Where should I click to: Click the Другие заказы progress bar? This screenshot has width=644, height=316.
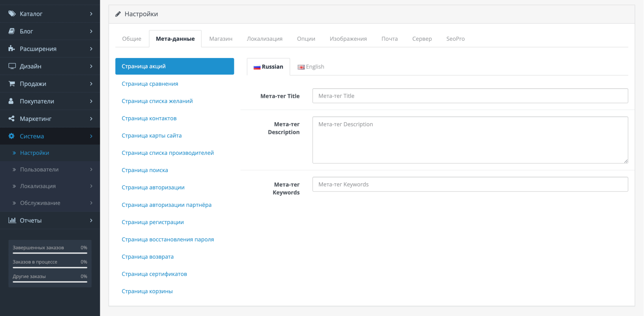[50, 282]
